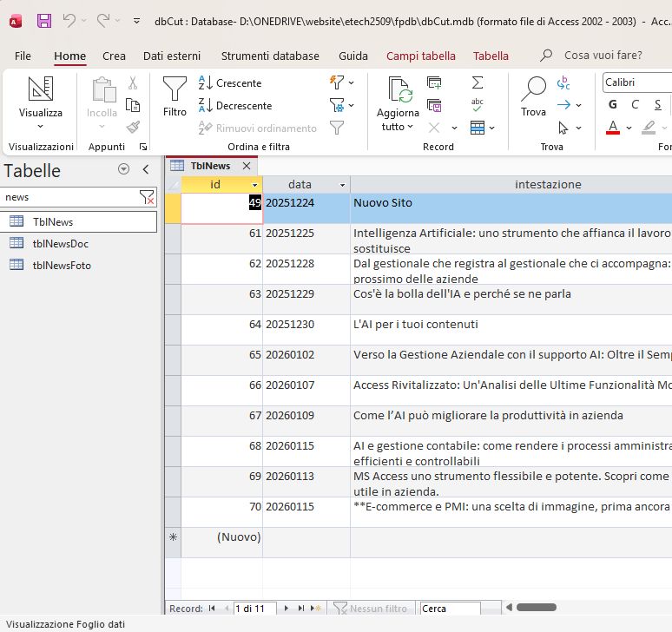Click the Visualizza view icon
This screenshot has width=672, height=632.
[x=41, y=89]
